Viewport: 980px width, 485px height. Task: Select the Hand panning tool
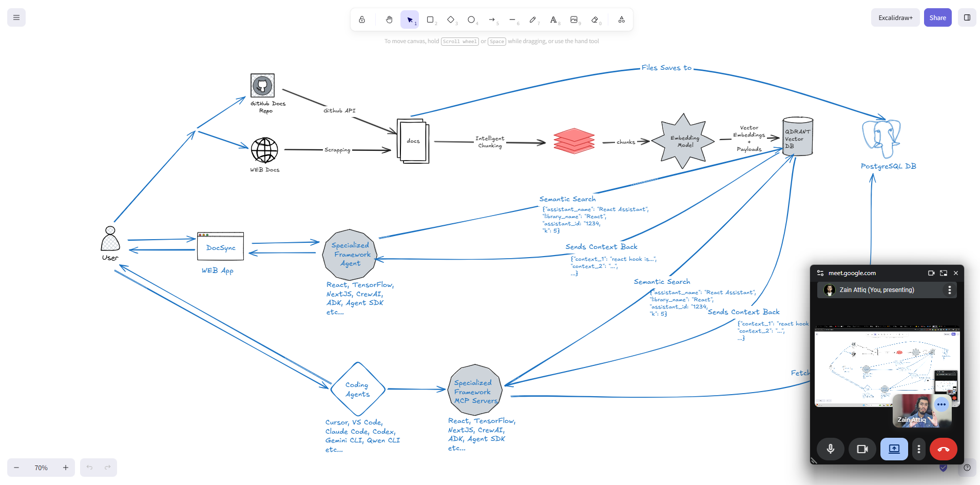389,20
